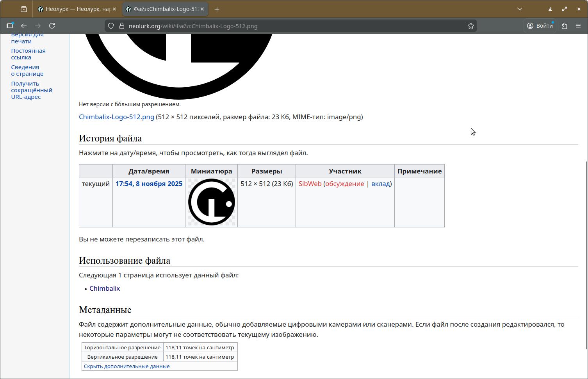The width and height of the screenshot is (588, 379).
Task: Switch to the Неолурк tab
Action: click(x=77, y=9)
